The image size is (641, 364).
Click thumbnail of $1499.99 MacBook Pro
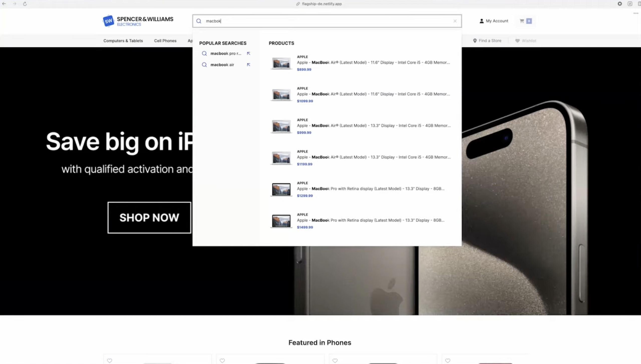tap(281, 221)
